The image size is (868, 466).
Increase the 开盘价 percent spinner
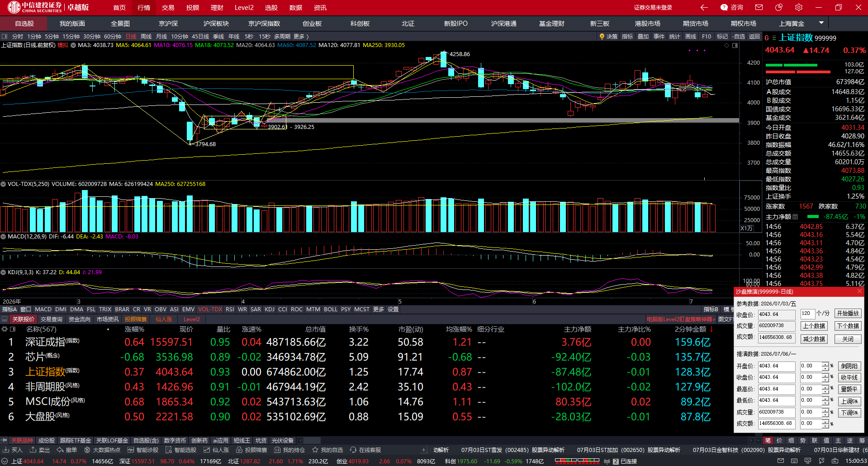pyautogui.click(x=825, y=364)
